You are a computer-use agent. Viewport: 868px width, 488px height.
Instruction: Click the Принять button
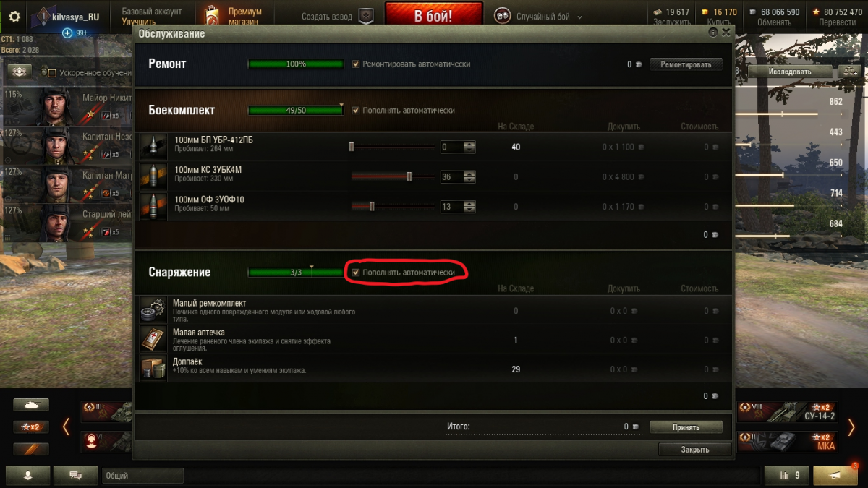coord(686,427)
